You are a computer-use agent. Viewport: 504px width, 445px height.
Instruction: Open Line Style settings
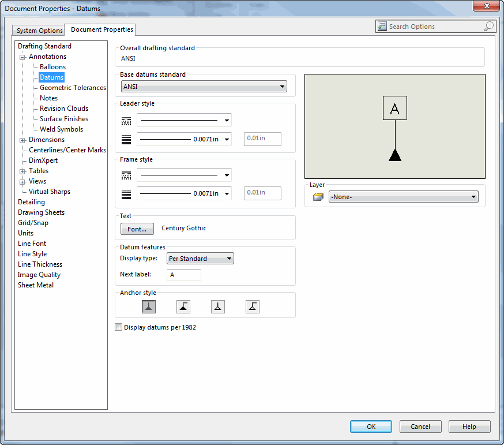[32, 254]
